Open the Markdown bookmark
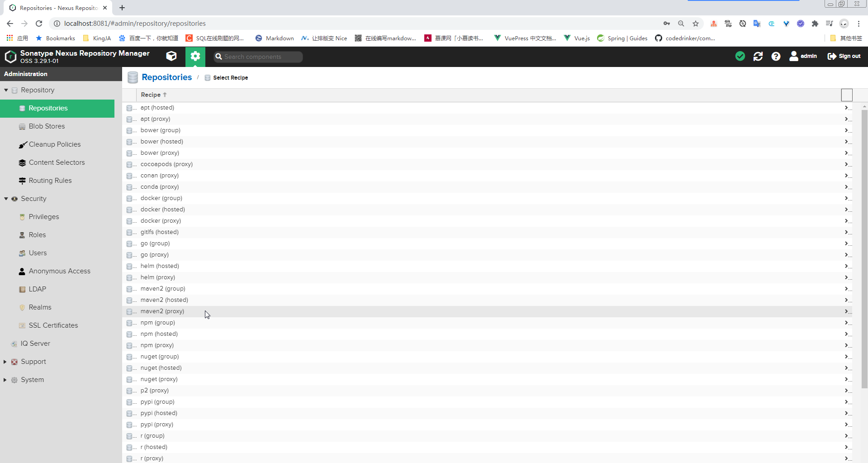868x463 pixels. 275,38
